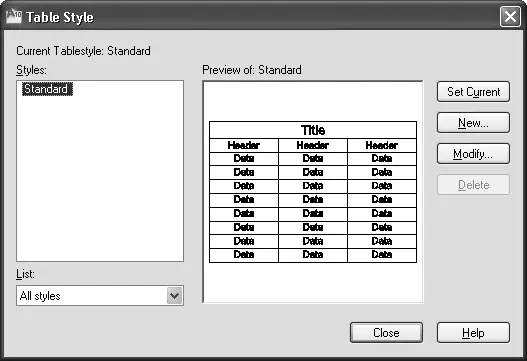This screenshot has height=361, width=527.
Task: Click the 'Preview of: Standard' label
Action: [x=252, y=70]
